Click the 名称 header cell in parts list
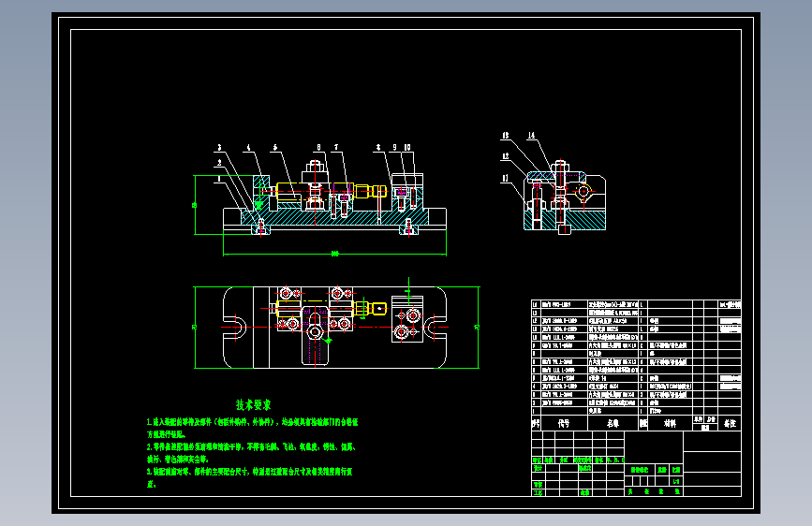 pos(613,423)
